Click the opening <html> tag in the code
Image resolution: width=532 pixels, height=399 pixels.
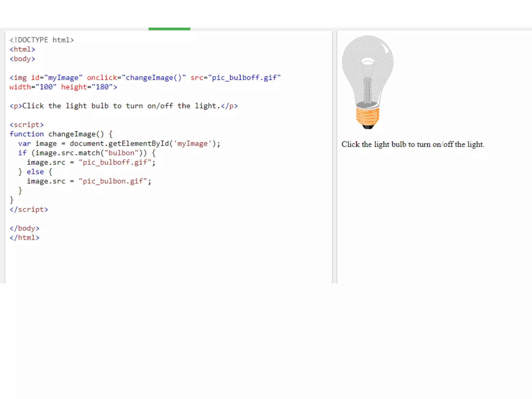coord(22,49)
